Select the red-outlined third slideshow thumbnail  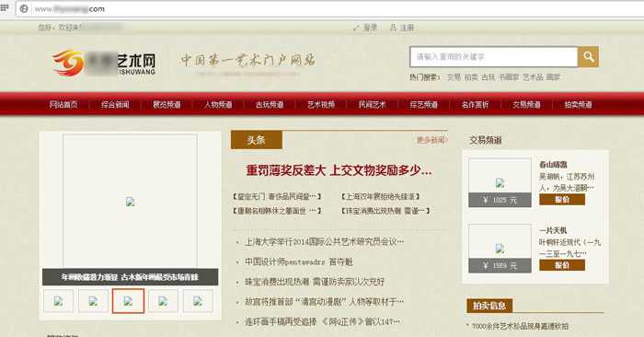click(128, 301)
